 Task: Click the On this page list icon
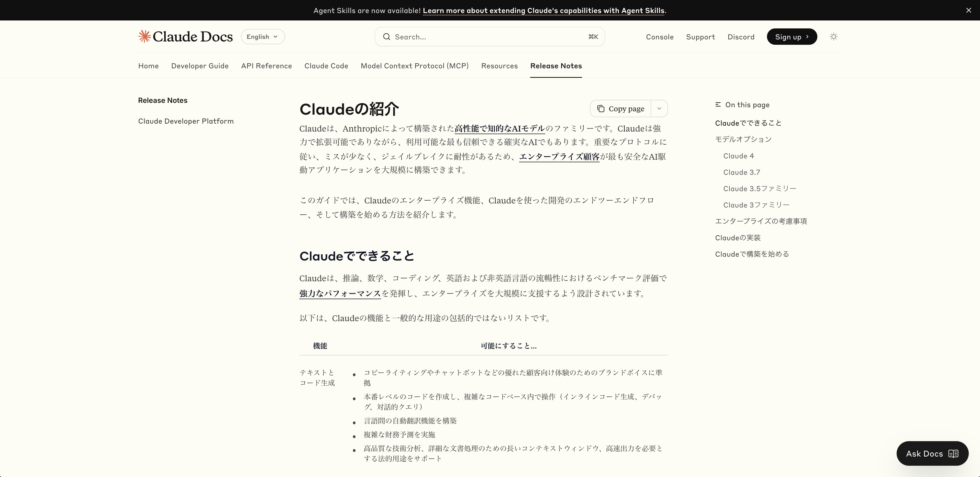point(718,105)
